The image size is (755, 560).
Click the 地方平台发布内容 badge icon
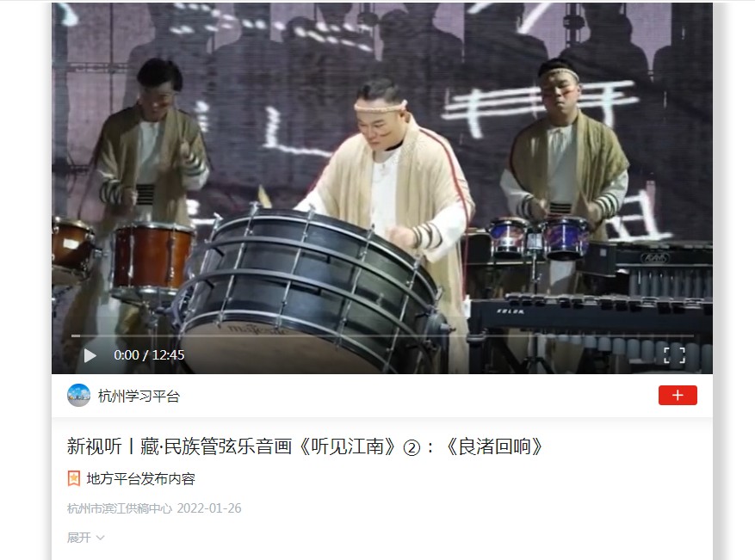pos(74,478)
